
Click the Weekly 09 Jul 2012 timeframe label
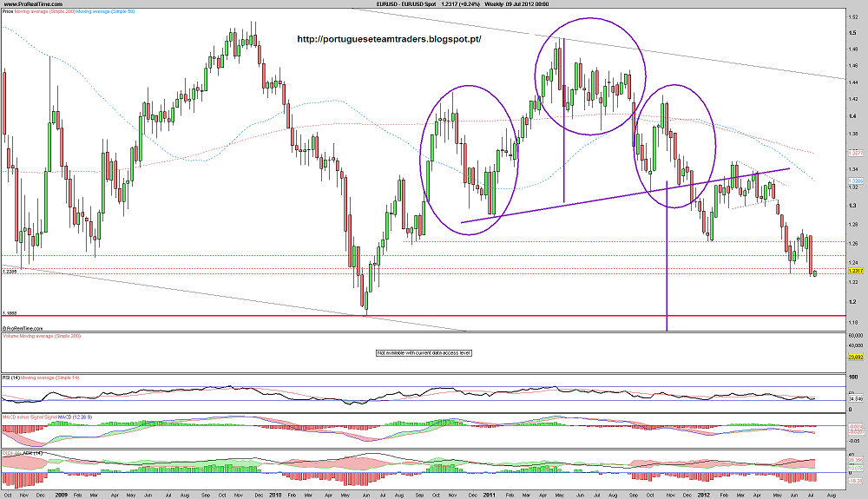click(517, 3)
